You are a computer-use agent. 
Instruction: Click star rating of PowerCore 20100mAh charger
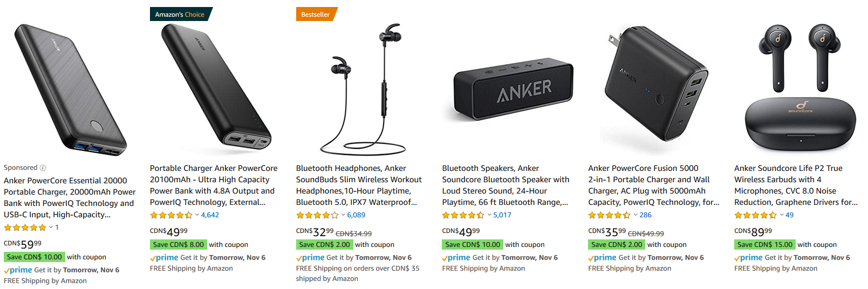[171, 215]
